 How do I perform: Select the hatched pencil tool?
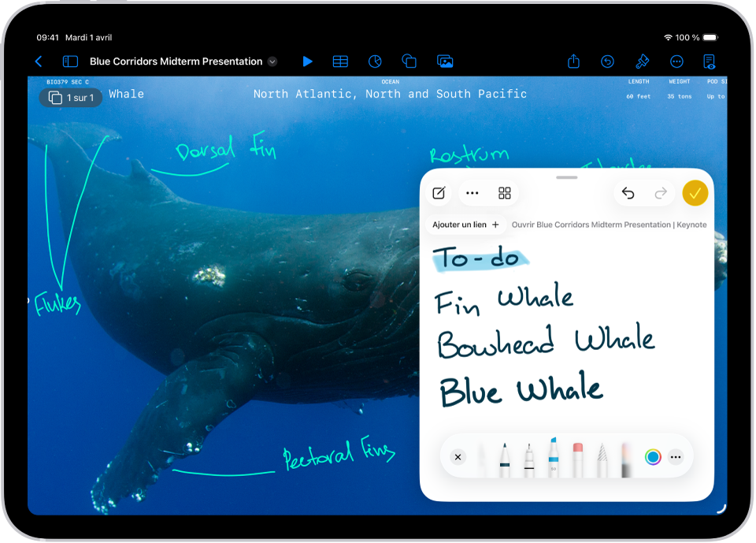tap(601, 456)
